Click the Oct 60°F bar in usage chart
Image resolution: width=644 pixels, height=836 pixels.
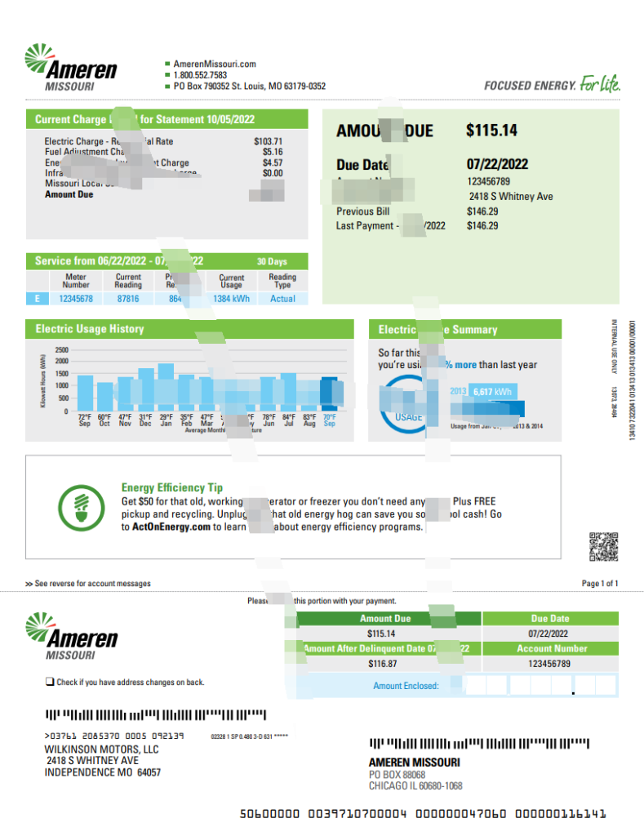[104, 397]
